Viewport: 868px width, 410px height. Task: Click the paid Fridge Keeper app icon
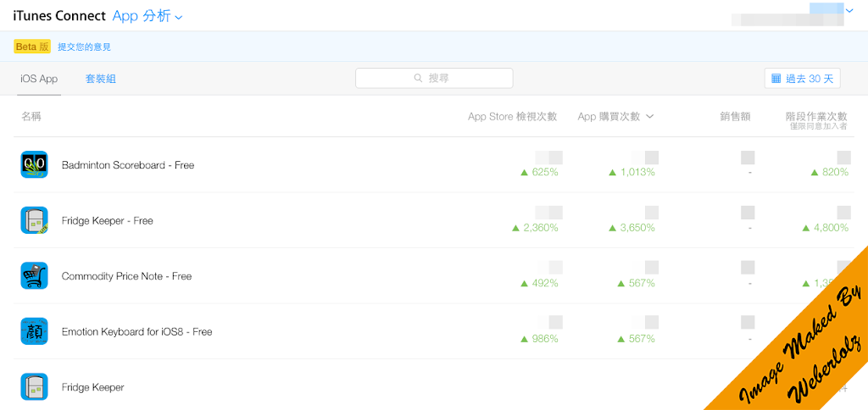coord(34,387)
